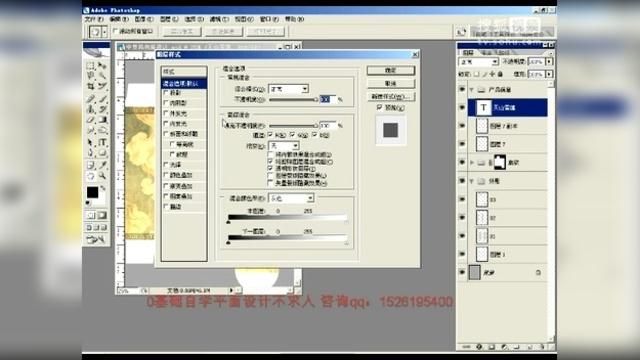Select the Slice tool
Image resolution: width=640 pixels, height=360 pixels.
pyautogui.click(x=102, y=87)
